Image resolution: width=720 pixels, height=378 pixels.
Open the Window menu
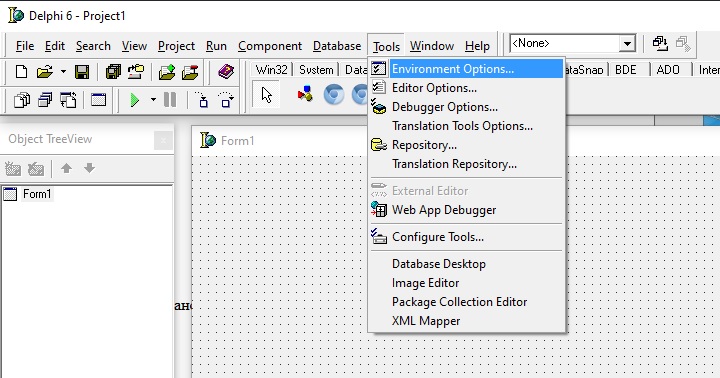point(432,46)
